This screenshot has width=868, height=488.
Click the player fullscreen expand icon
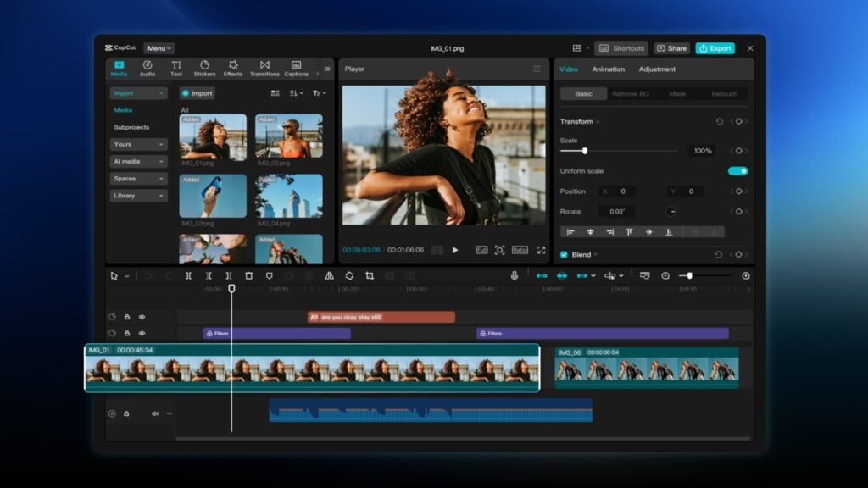tap(541, 250)
